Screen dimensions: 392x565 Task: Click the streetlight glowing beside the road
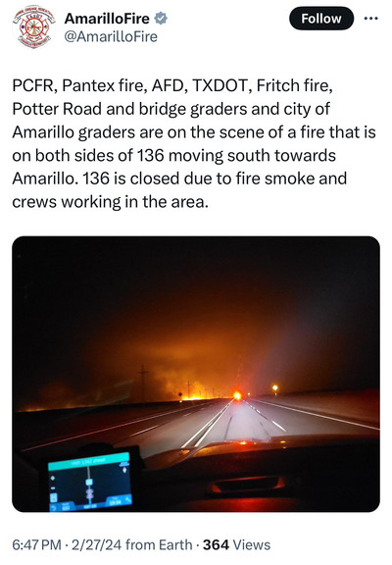[275, 388]
